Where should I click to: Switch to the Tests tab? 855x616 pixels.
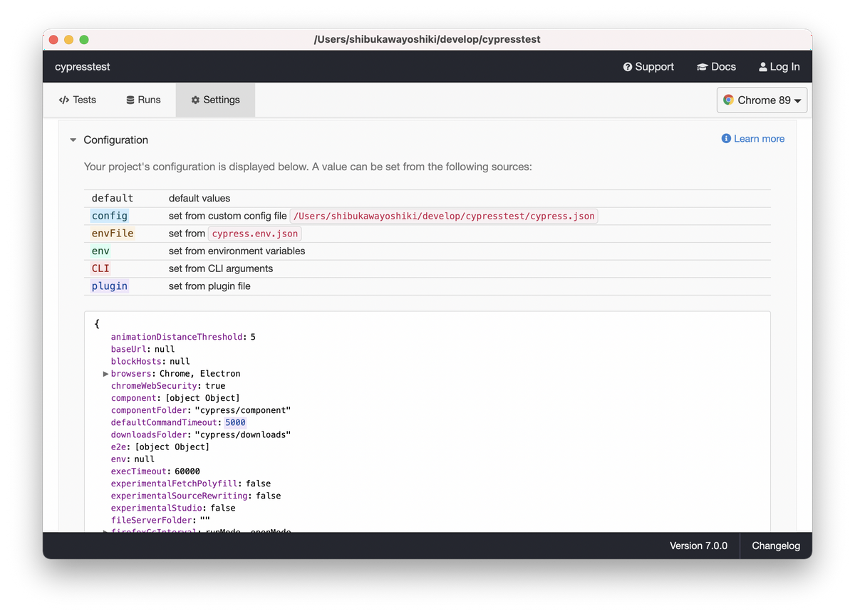click(x=77, y=100)
